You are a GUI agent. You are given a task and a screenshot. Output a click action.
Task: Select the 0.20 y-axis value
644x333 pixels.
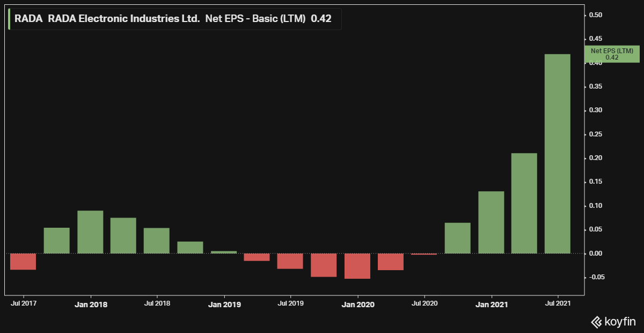595,158
